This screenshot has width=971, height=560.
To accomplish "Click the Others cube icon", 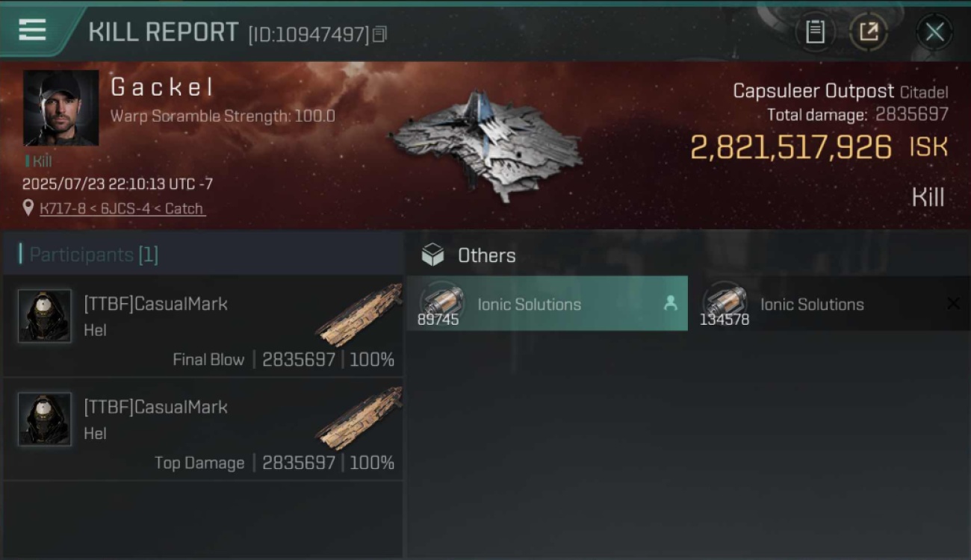I will [432, 255].
